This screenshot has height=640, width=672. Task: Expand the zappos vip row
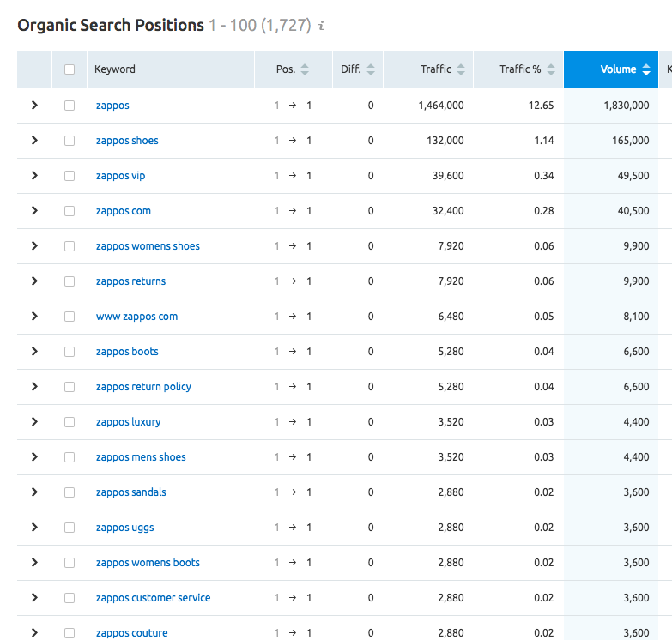click(34, 175)
